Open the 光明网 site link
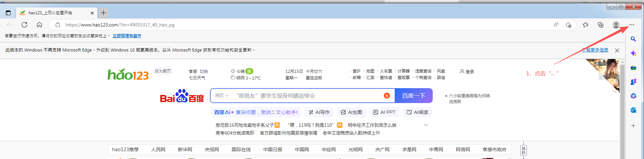This screenshot has height=159, width=644. pos(355,150)
